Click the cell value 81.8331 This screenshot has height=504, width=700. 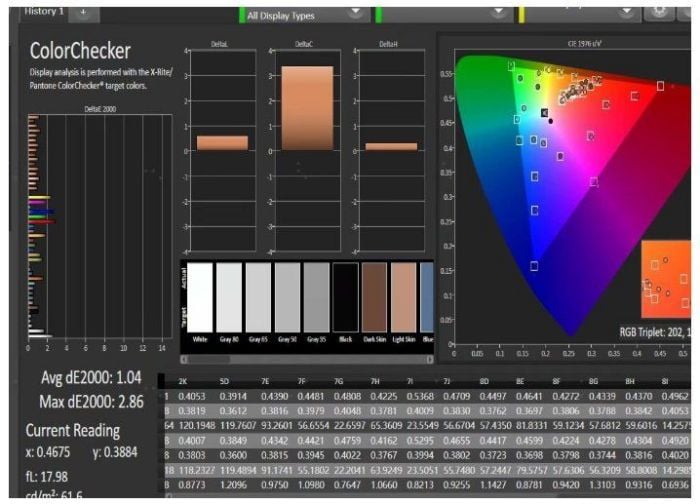tap(532, 425)
